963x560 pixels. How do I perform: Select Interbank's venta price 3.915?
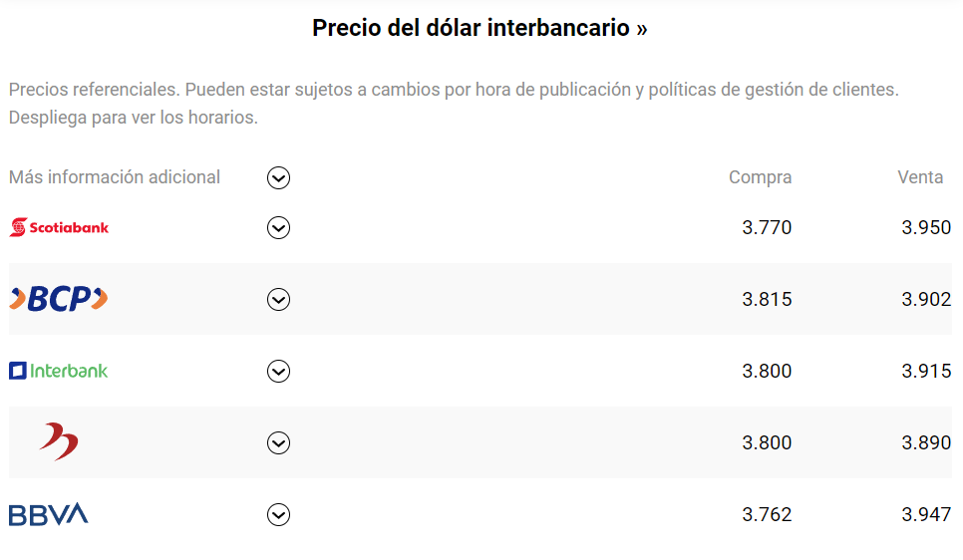tap(926, 371)
